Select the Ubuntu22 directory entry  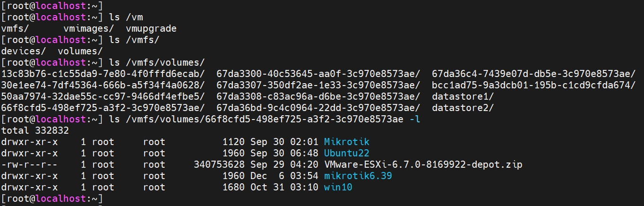346,153
